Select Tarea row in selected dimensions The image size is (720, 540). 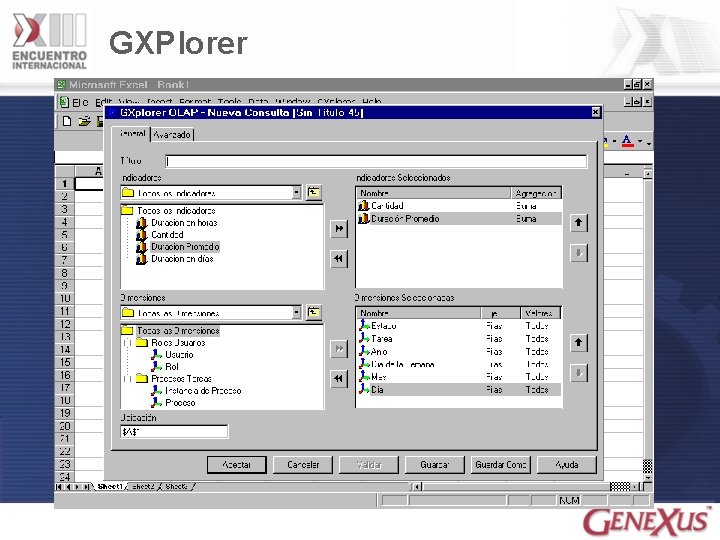click(459, 338)
